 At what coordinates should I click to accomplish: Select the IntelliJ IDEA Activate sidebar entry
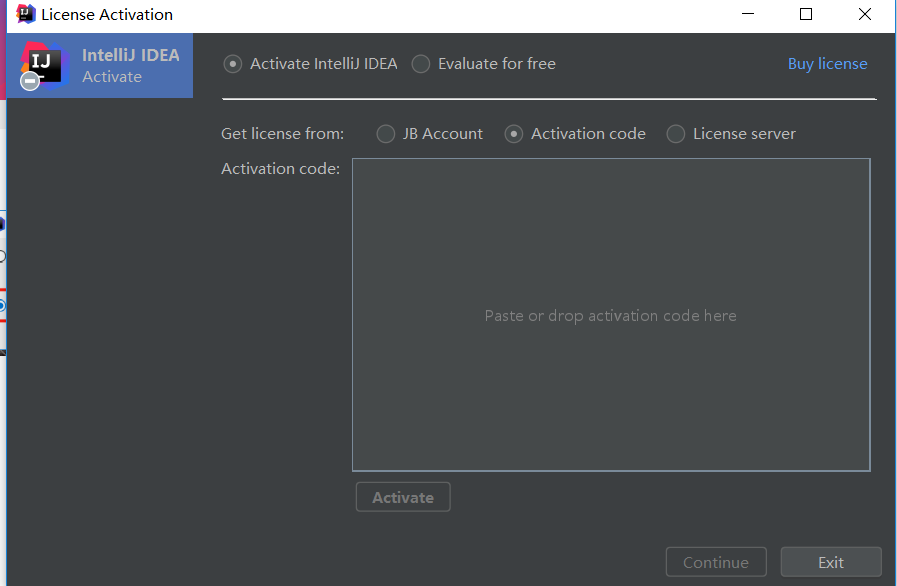[x=100, y=65]
